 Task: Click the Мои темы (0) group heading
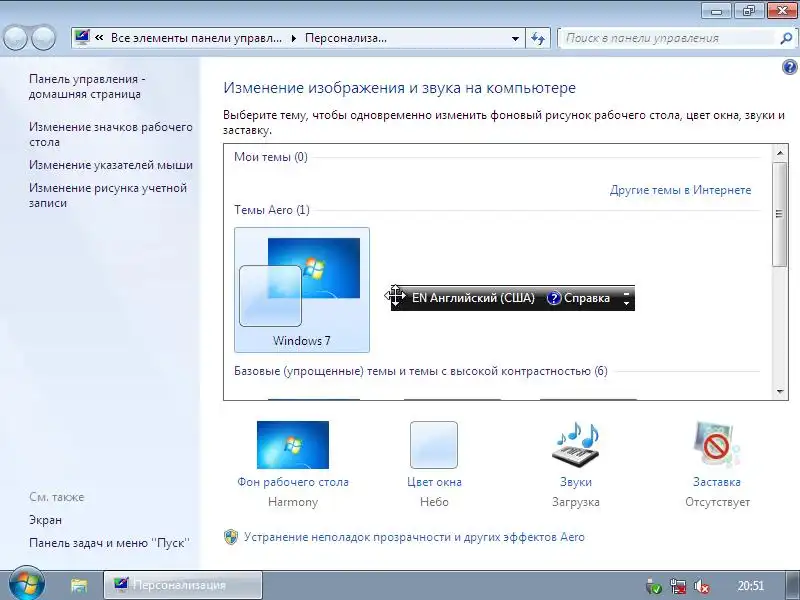pyautogui.click(x=271, y=157)
